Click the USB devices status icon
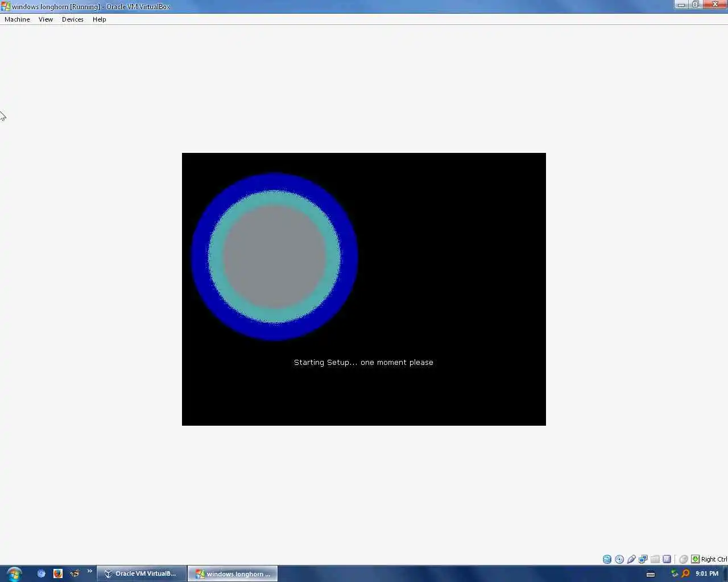Image resolution: width=728 pixels, height=582 pixels. [631, 559]
